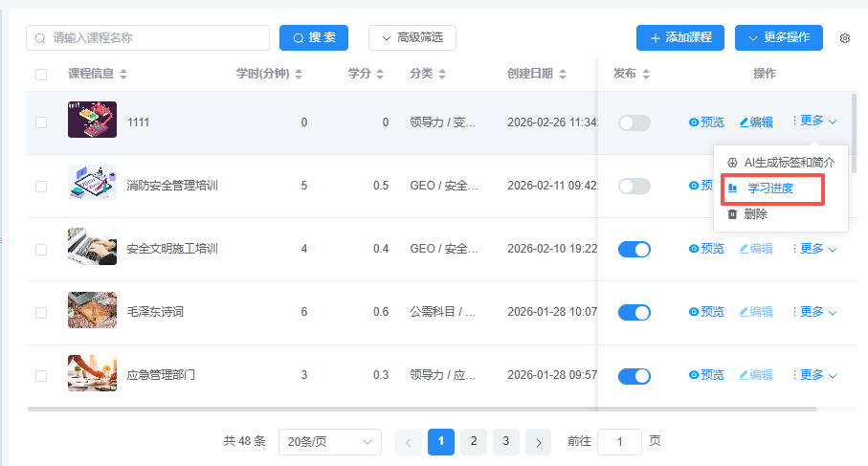
Task: Click the trash icon beside 删除
Action: [x=732, y=214]
